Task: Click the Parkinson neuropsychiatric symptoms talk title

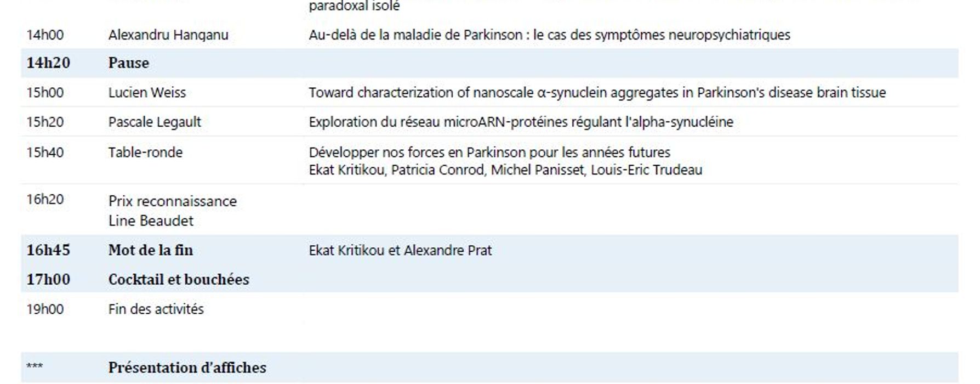Action: coord(549,35)
